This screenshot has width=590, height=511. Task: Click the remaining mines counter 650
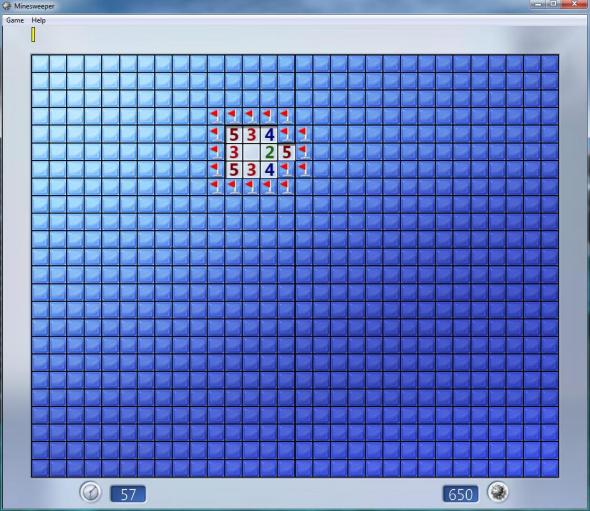[461, 494]
